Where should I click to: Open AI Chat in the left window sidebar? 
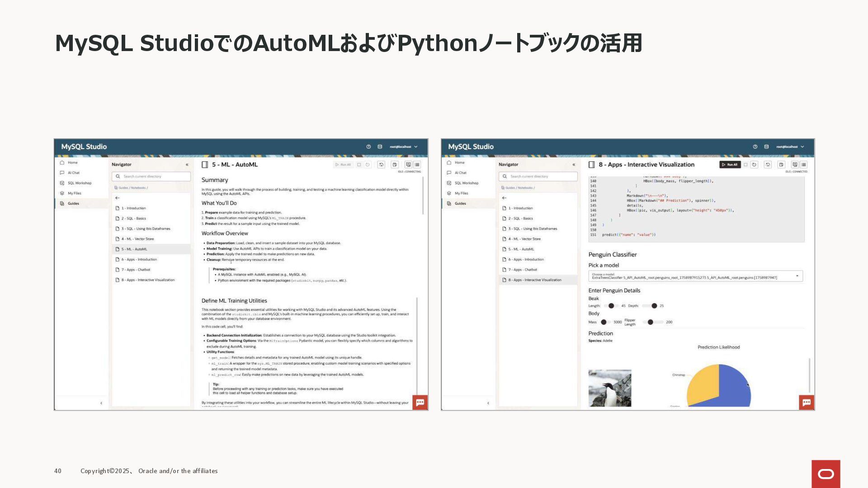[x=74, y=173]
